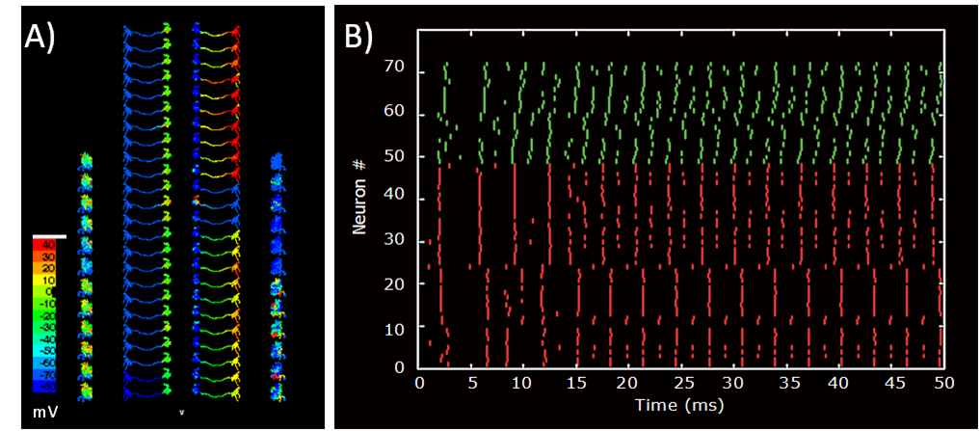Click the white bar above the color scale
This screenshot has height=431, width=980.
[x=49, y=235]
